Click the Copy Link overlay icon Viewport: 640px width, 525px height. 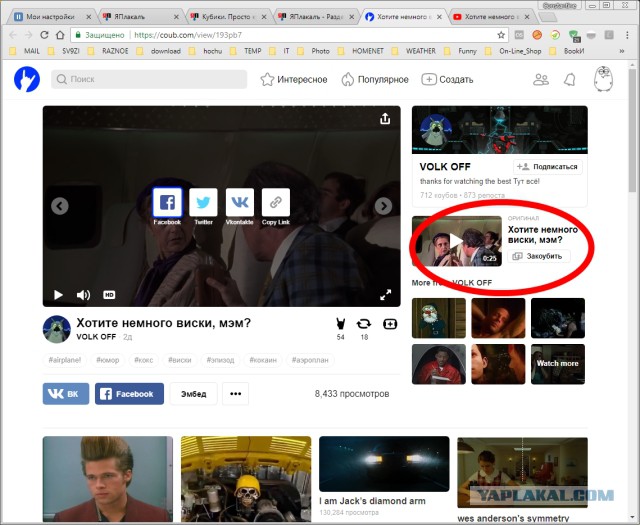click(x=276, y=202)
